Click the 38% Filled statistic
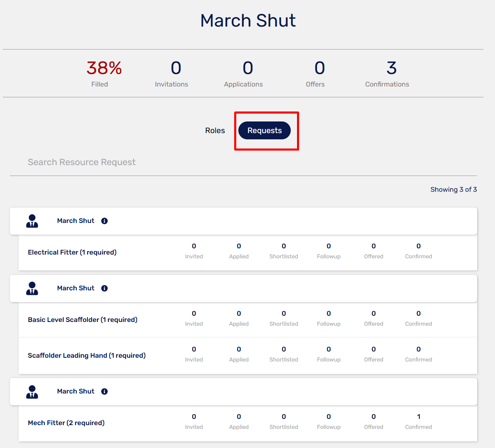 tap(104, 74)
